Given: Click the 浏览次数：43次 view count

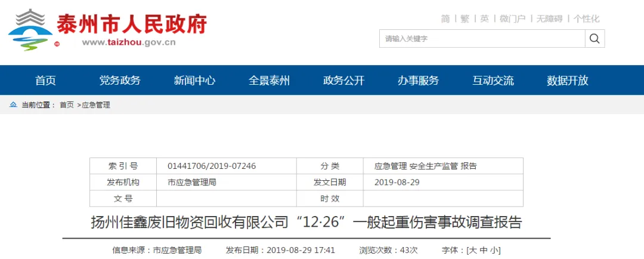Looking at the screenshot, I should pos(388,250).
